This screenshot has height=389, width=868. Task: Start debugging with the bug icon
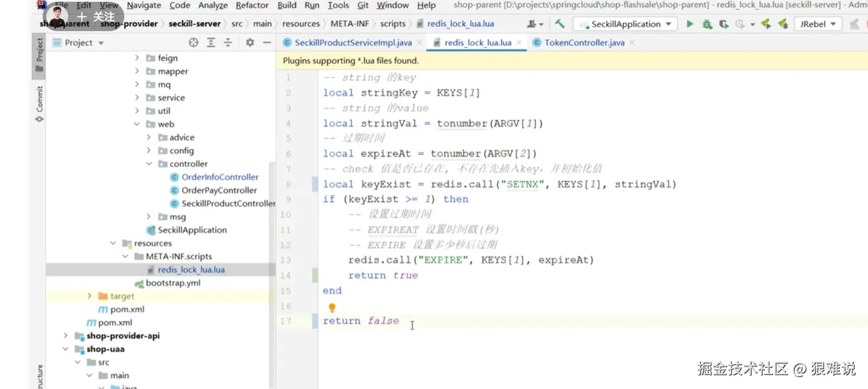point(707,24)
